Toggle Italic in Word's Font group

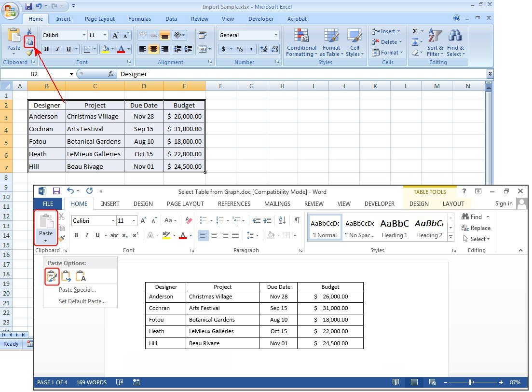tap(87, 235)
